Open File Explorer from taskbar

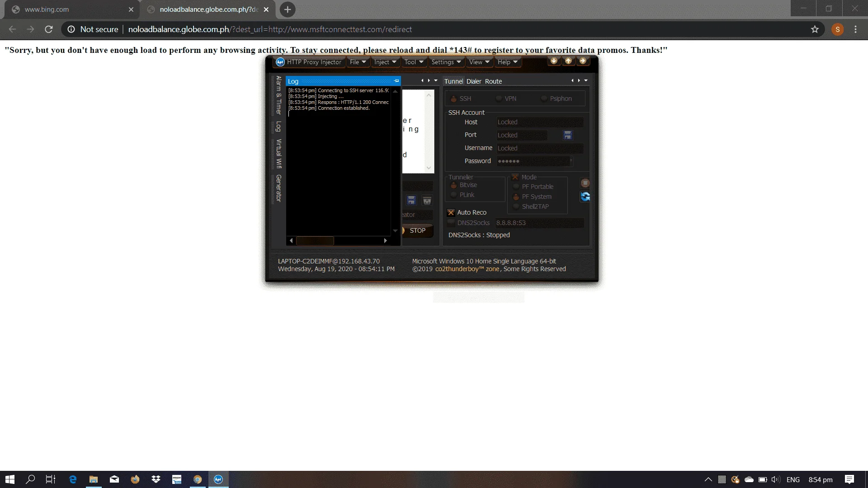coord(94,479)
